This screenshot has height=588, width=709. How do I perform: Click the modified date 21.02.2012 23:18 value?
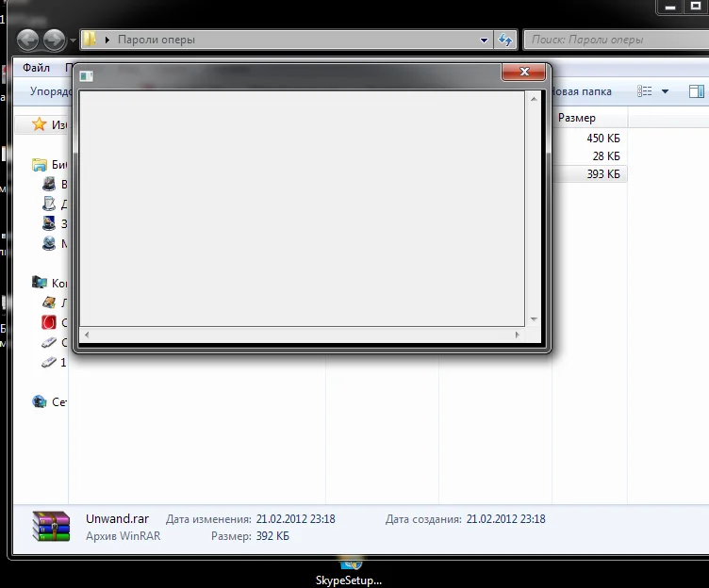pyautogui.click(x=296, y=519)
